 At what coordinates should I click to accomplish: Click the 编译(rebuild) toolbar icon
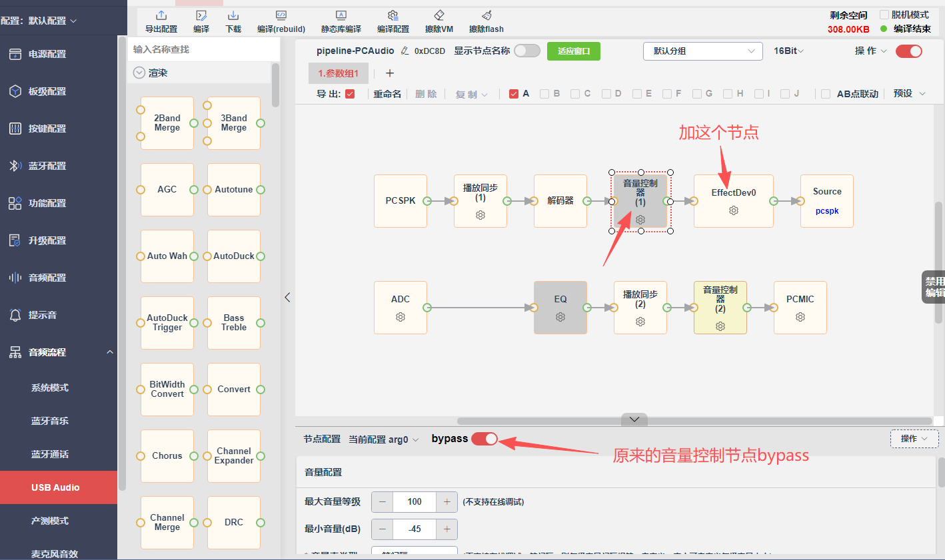point(281,15)
